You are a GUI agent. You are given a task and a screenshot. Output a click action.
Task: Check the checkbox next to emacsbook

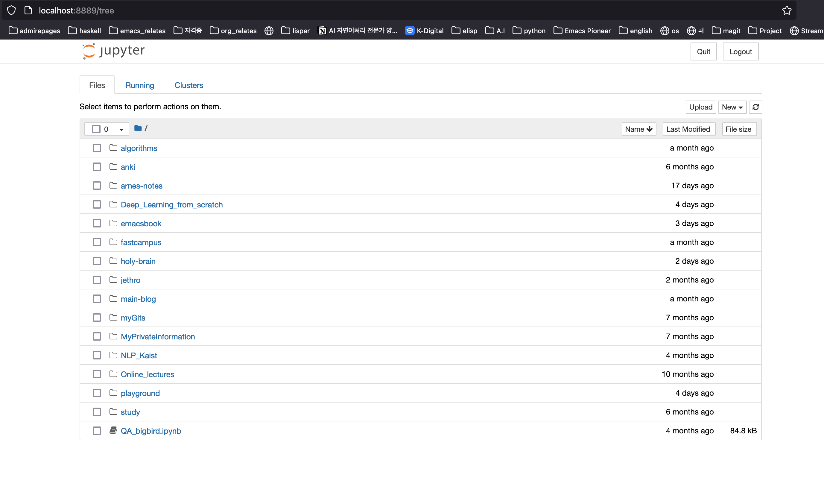coord(97,223)
